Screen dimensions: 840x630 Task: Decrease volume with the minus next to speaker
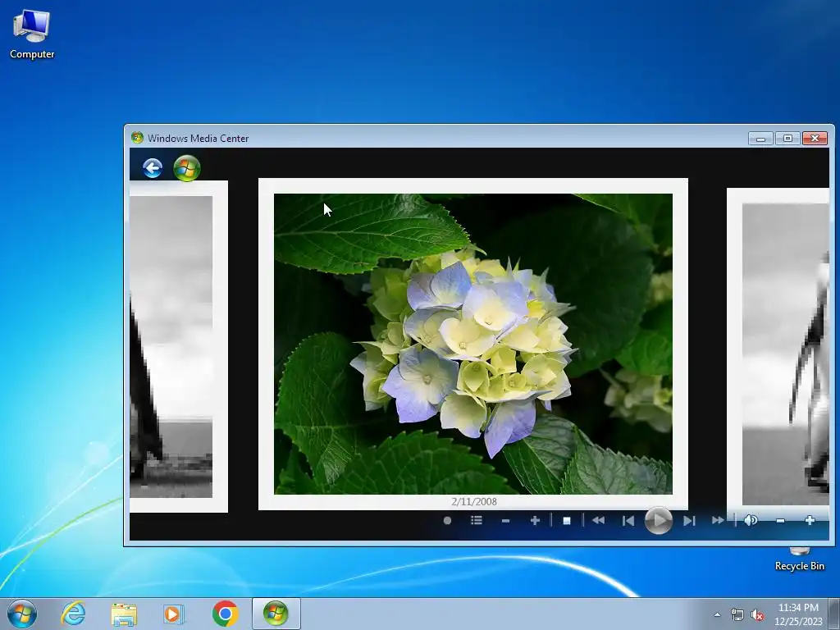click(781, 521)
